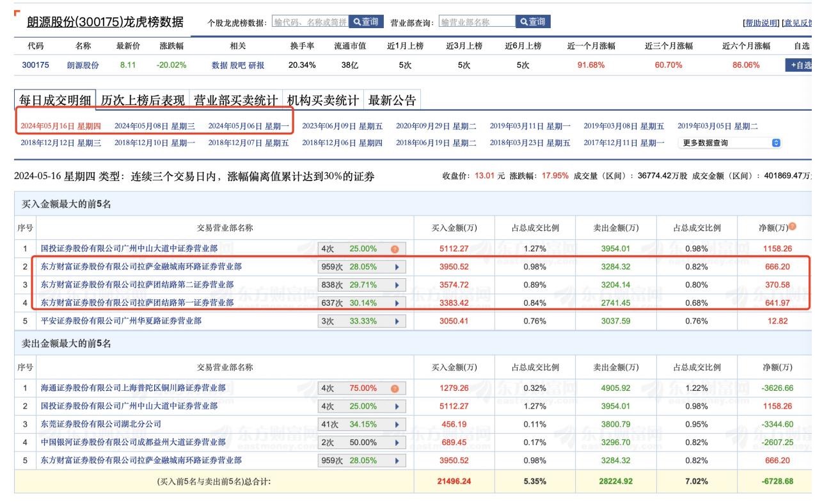815x504 pixels.
Task: Open 中国银河证券成都益州大道证券营业部 link
Action: pyautogui.click(x=133, y=442)
